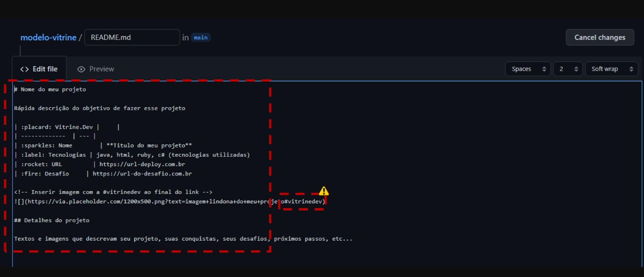Click the ':placard: Vitrine.Dev' table row
This screenshot has height=277, width=644.
[x=67, y=127]
